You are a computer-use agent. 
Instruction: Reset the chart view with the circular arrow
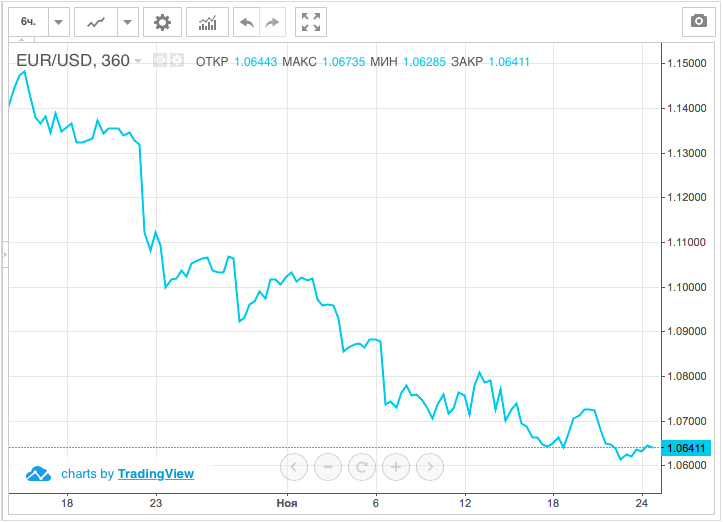point(362,466)
